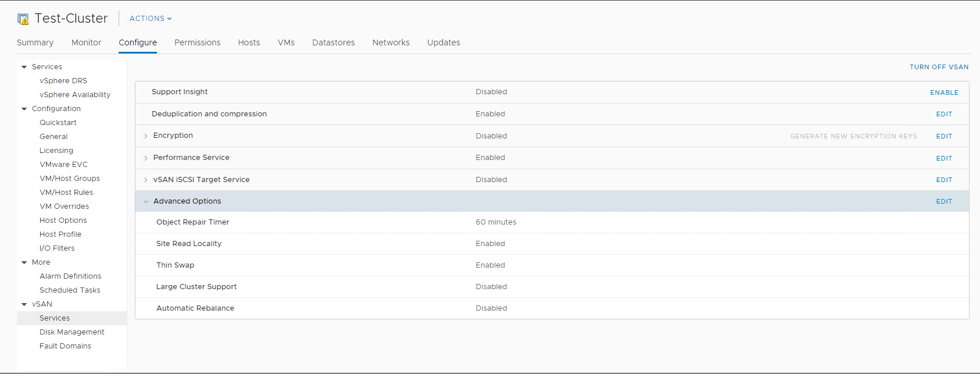Viewport: 980px width, 377px height.
Task: Open Scheduled Tasks
Action: [x=70, y=290]
